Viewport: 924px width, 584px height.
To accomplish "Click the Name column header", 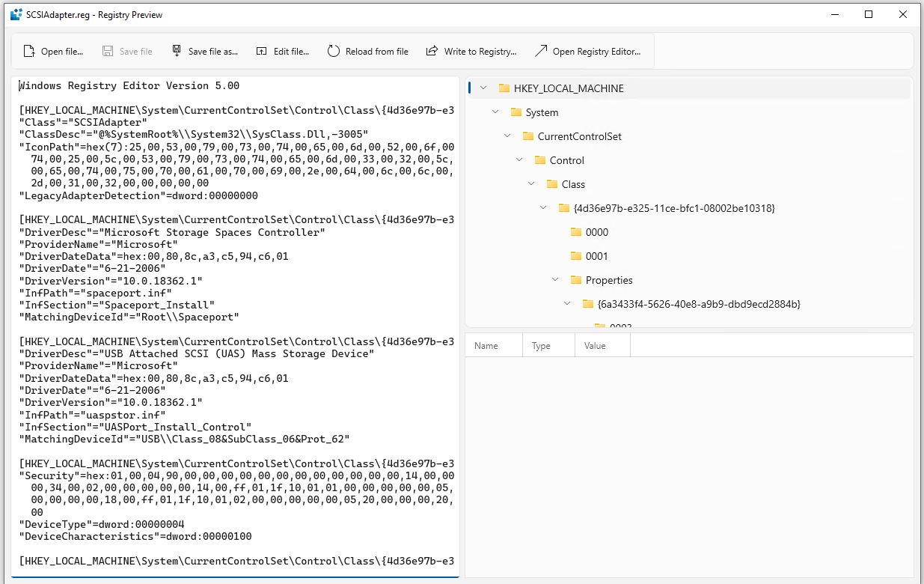I will [487, 345].
